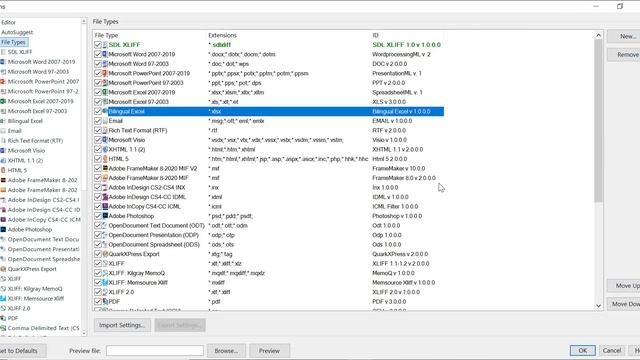Click the Browse button for preview file
The height and width of the screenshot is (360, 640).
pos(226,351)
